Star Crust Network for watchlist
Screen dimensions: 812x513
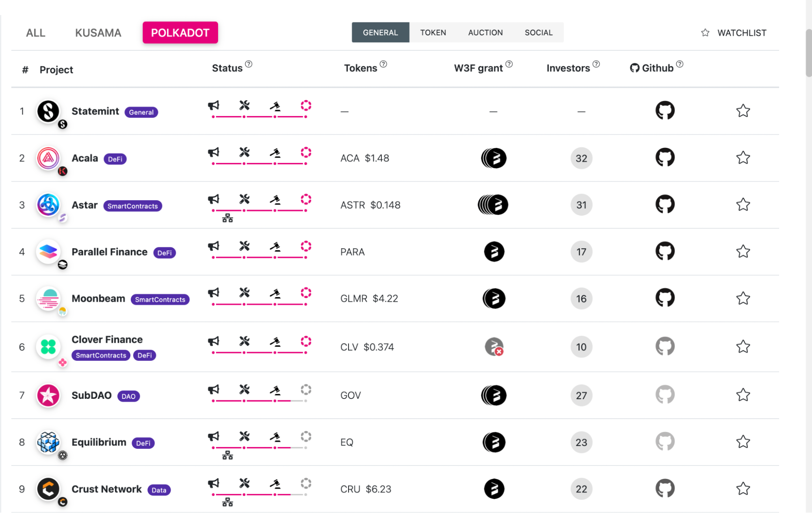pyautogui.click(x=743, y=489)
